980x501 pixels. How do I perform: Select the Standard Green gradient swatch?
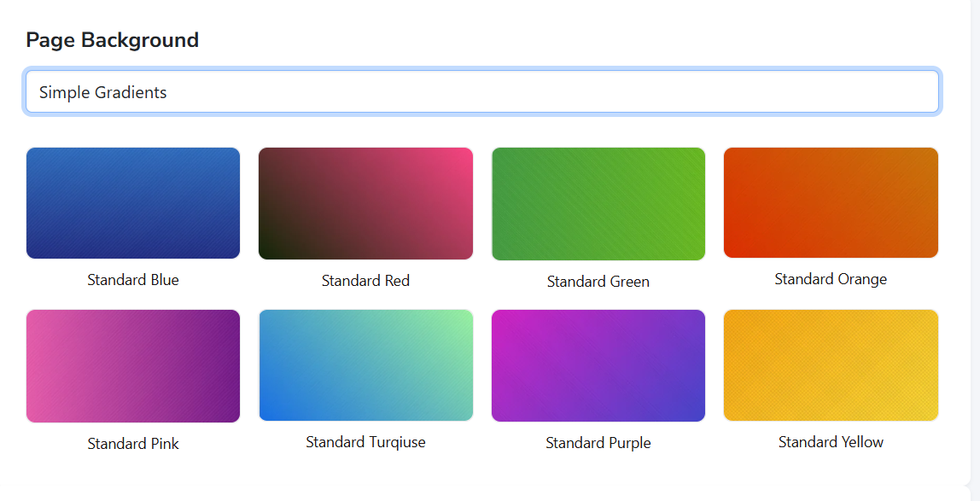pos(598,202)
